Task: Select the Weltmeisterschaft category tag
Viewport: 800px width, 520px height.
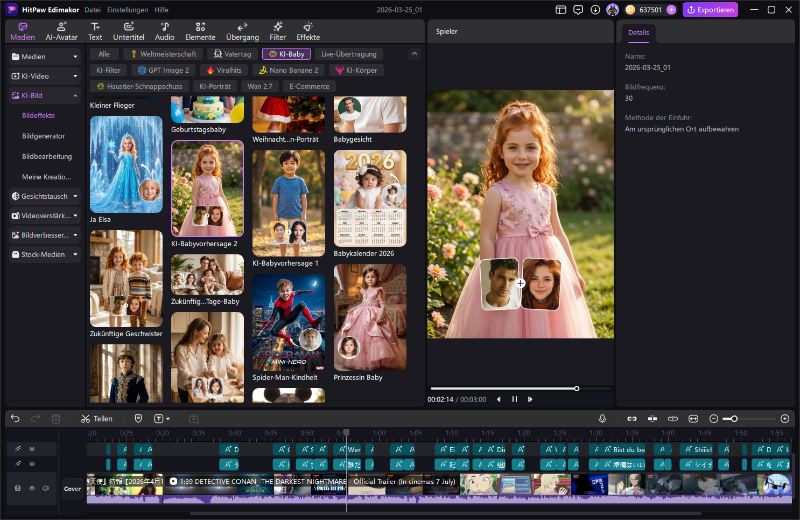Action: [x=163, y=54]
